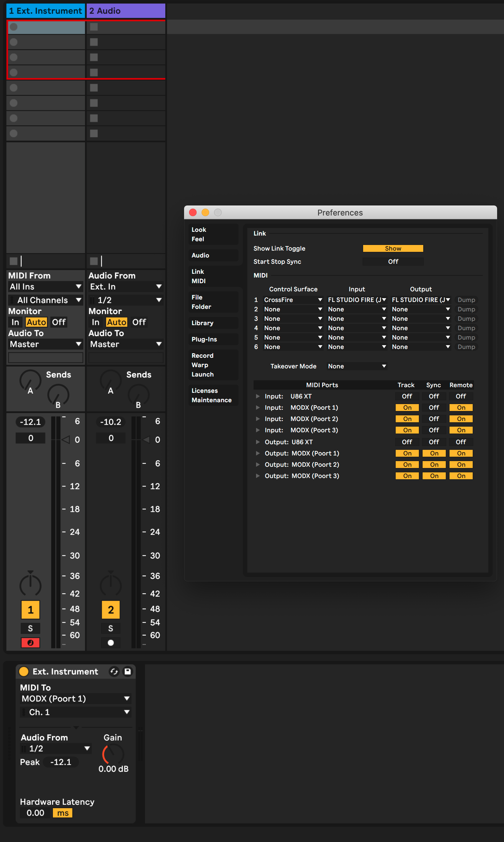Click Send A knob on track 1

(x=31, y=381)
